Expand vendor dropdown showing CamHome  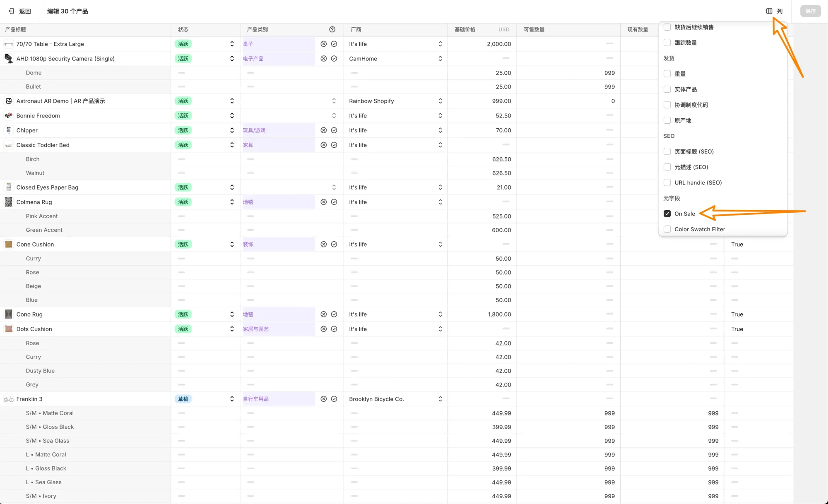coord(440,59)
